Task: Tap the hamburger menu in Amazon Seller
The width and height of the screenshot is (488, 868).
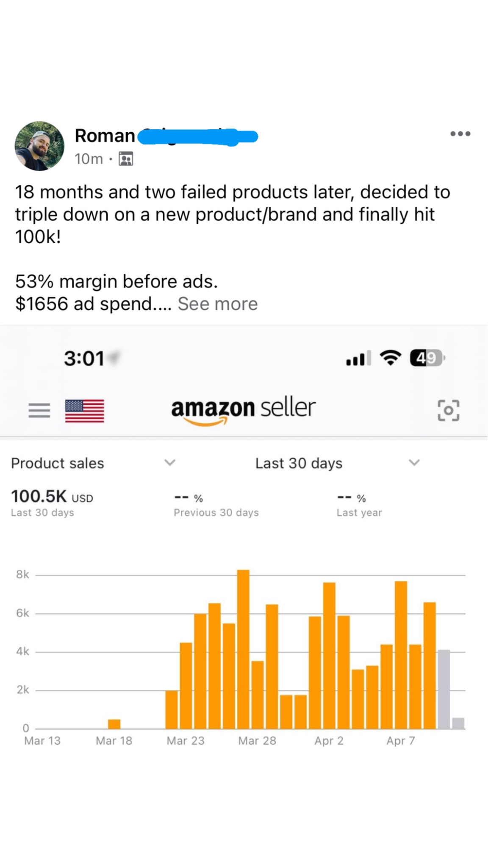Action: click(x=39, y=410)
